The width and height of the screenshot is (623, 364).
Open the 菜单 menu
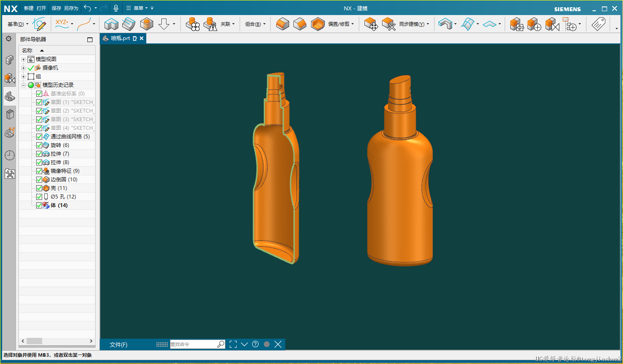[137, 8]
